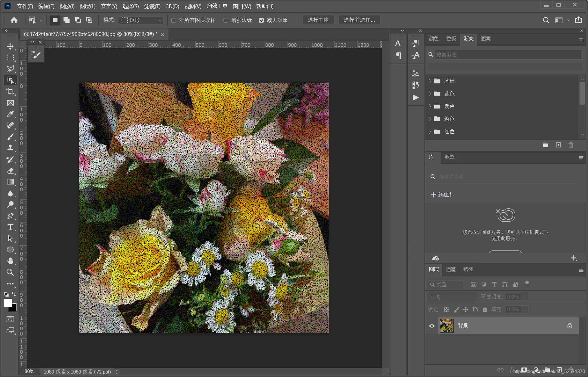Select the Move tool
Screen dimensions: 588x377
click(x=10, y=46)
